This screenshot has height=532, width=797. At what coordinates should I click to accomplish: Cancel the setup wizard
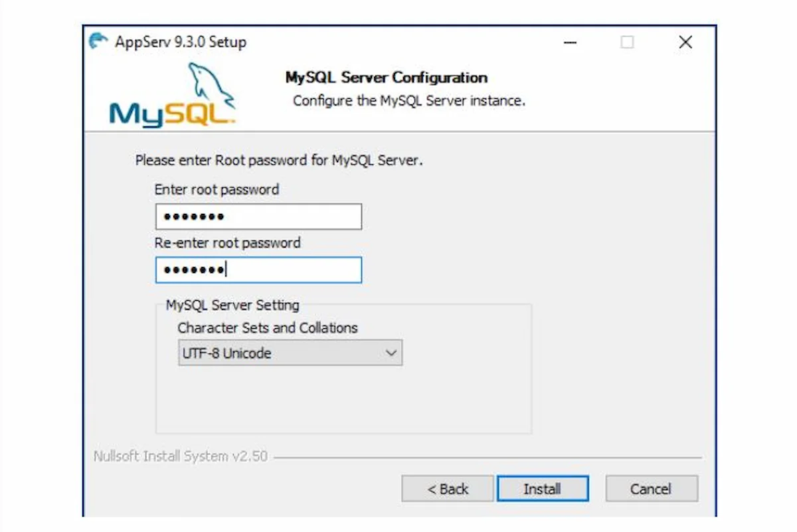(x=651, y=489)
